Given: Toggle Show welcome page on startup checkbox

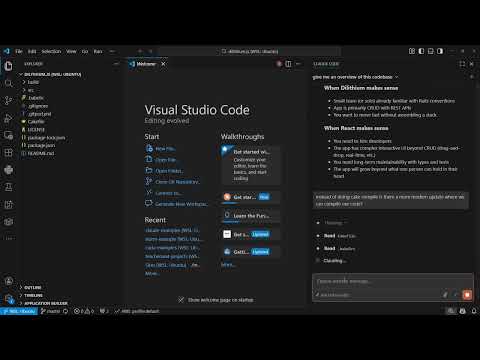Looking at the screenshot, I should (181, 300).
